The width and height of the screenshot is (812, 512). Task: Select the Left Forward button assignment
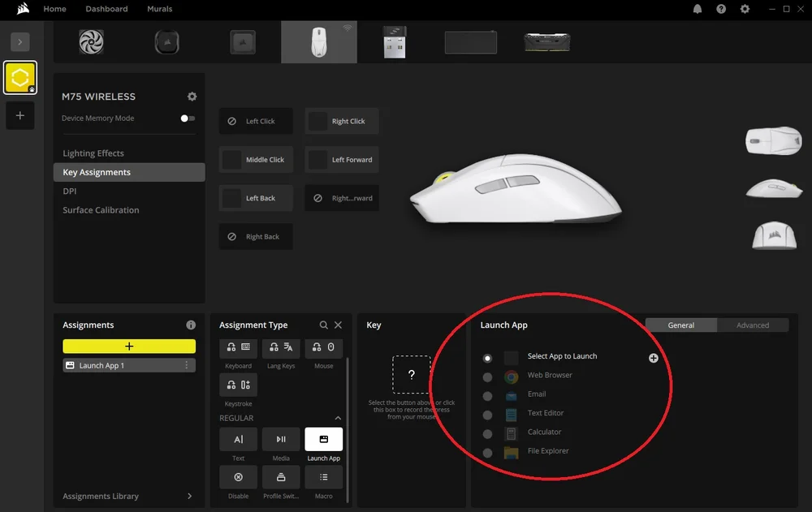click(342, 160)
